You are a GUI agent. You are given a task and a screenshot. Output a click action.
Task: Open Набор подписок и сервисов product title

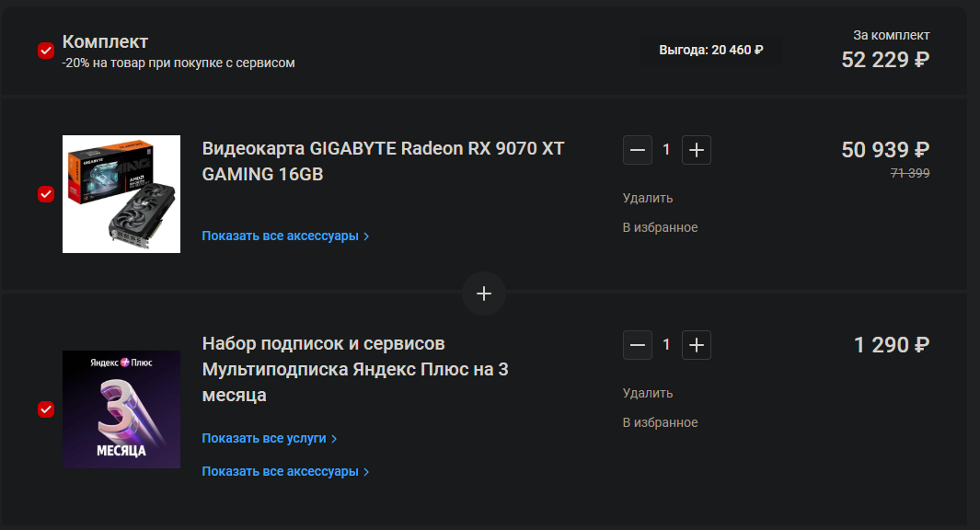355,369
